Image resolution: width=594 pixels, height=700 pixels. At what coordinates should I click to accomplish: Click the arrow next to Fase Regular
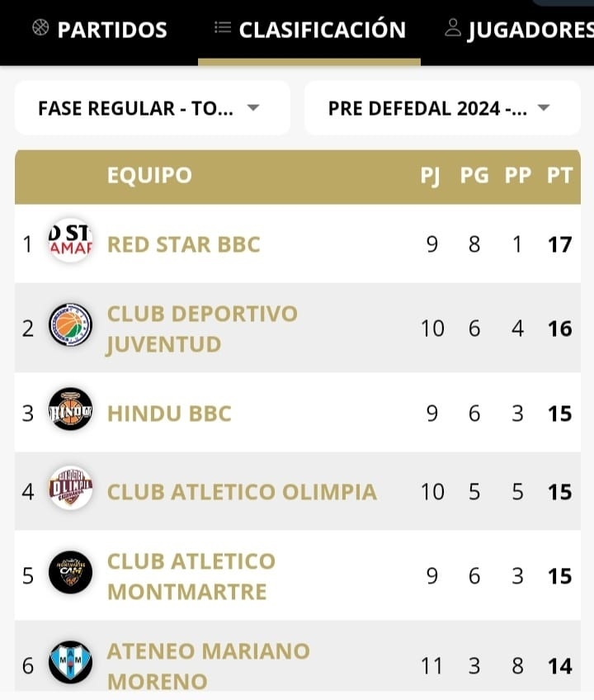[253, 108]
